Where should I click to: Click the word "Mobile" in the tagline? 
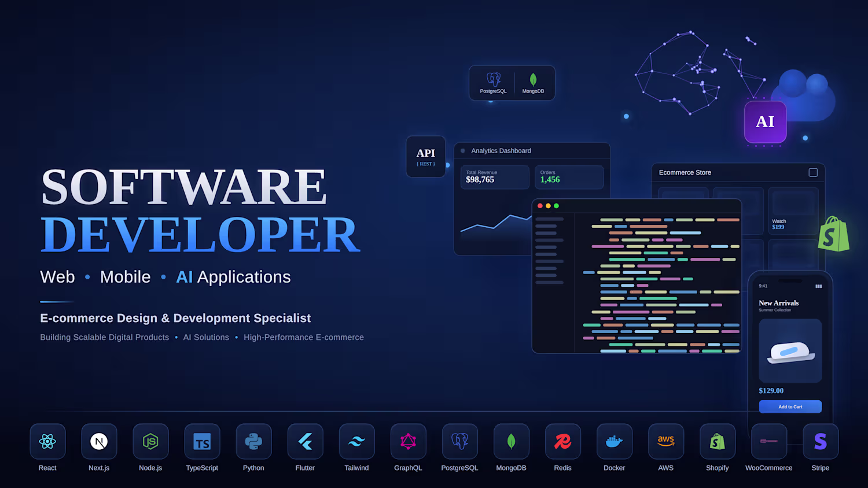pos(126,277)
